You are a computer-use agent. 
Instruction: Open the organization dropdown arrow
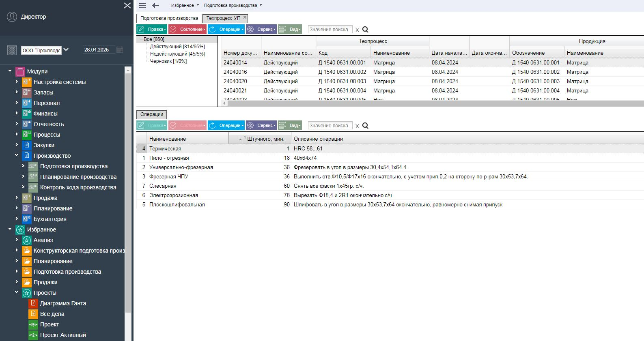coord(66,49)
